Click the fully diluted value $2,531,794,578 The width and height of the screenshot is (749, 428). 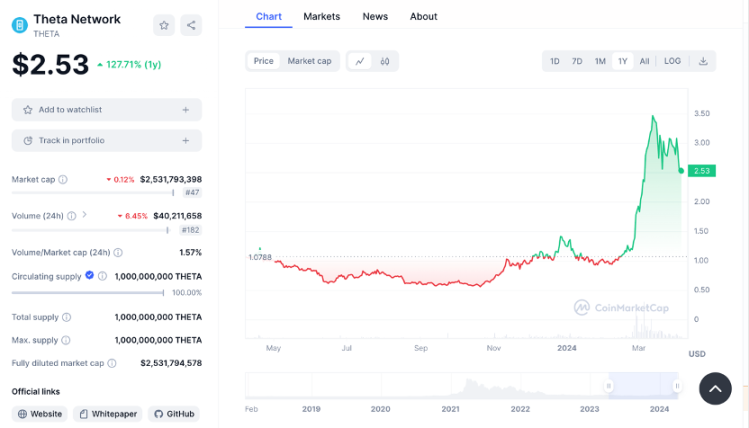(171, 363)
